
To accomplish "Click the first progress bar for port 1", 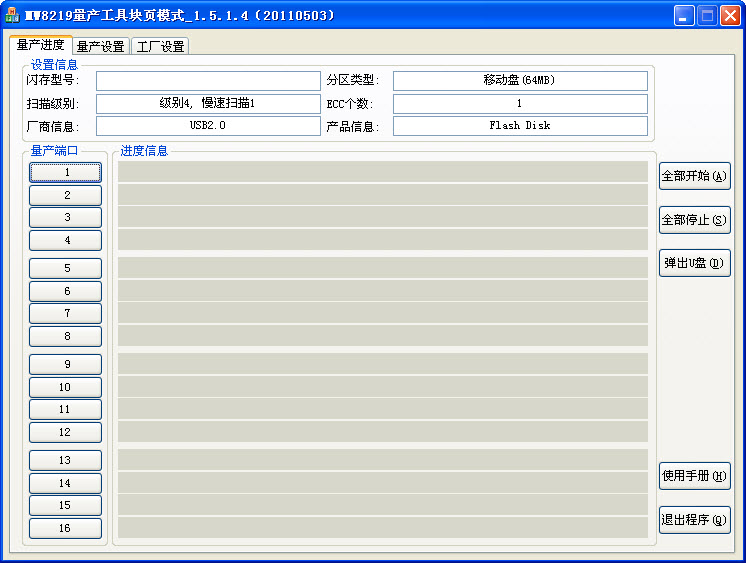I will point(383,172).
